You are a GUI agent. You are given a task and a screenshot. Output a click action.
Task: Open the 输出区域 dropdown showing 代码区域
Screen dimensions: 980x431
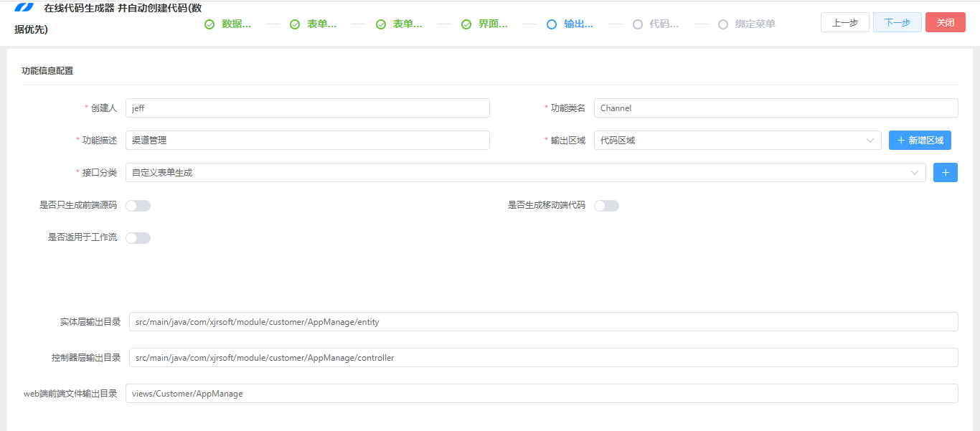tap(737, 140)
